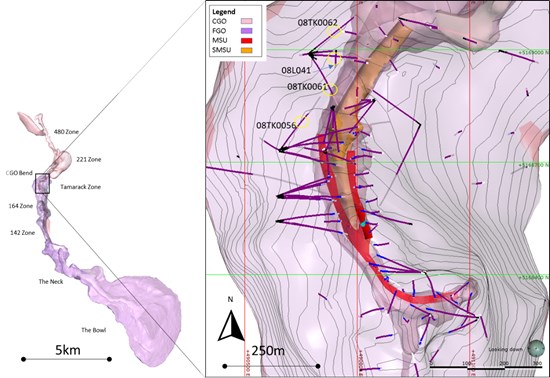Image resolution: width=550 pixels, height=378 pixels.
Task: Click the SMSU orange legend swatch
Action: click(x=246, y=50)
